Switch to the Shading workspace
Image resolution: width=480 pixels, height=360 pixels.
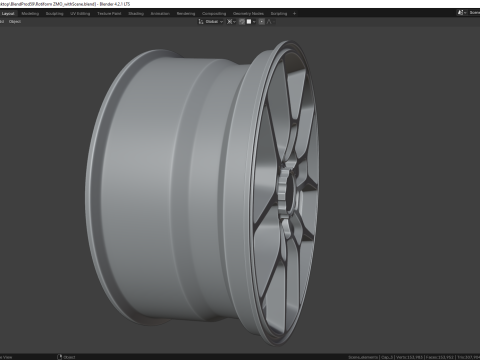136,14
